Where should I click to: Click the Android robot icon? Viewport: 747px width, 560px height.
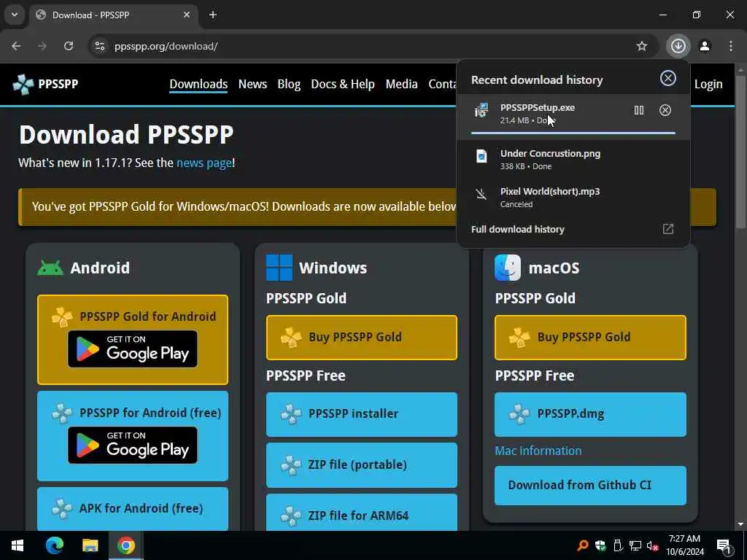point(50,268)
